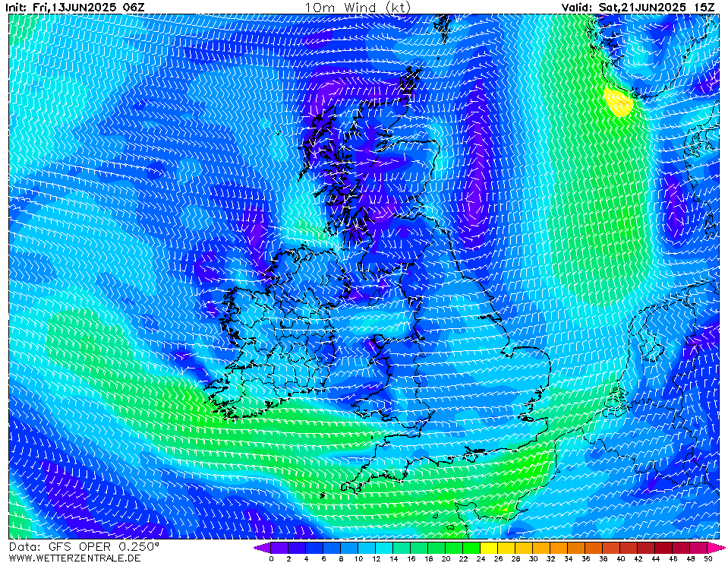Click the violet 0–2 kt legend swatch

pos(279,548)
